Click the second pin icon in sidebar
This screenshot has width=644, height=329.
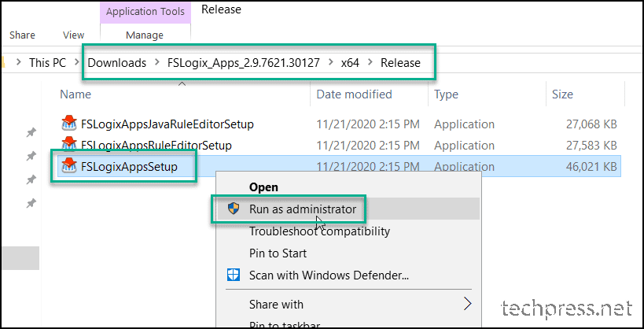tap(31, 157)
